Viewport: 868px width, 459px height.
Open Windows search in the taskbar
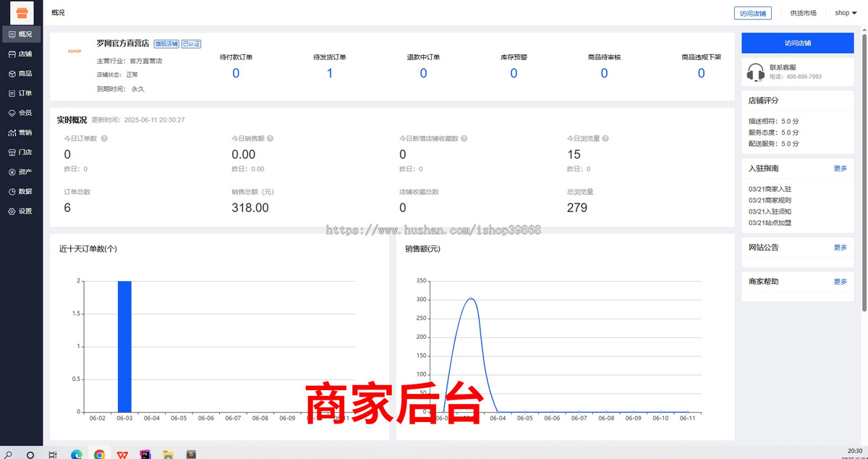point(9,455)
